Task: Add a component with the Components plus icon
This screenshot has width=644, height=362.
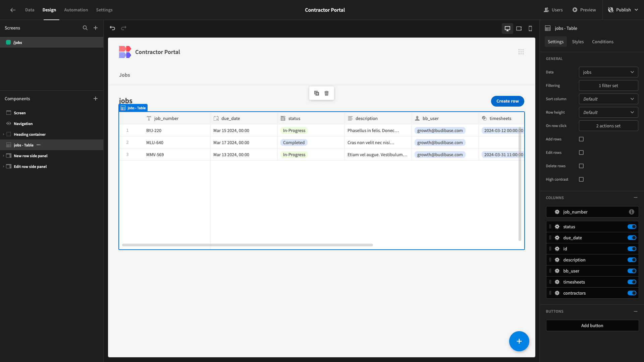Action: [96, 99]
